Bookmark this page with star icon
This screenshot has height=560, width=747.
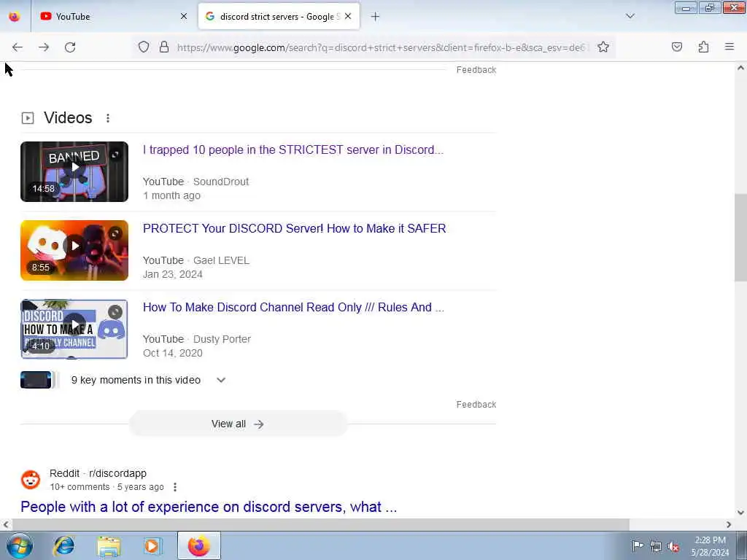coord(603,47)
